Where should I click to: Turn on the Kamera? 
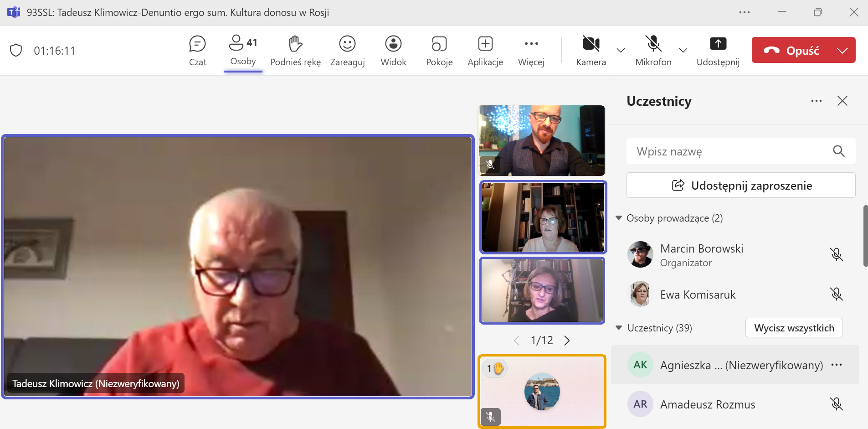(591, 51)
